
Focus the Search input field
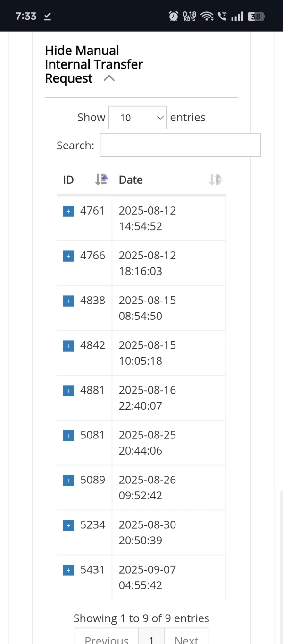(180, 145)
